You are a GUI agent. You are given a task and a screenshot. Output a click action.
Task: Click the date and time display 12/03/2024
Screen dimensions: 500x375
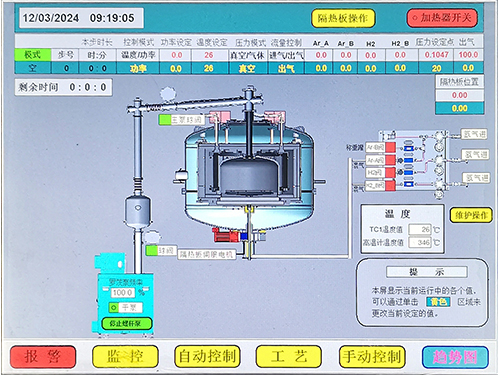pos(81,18)
